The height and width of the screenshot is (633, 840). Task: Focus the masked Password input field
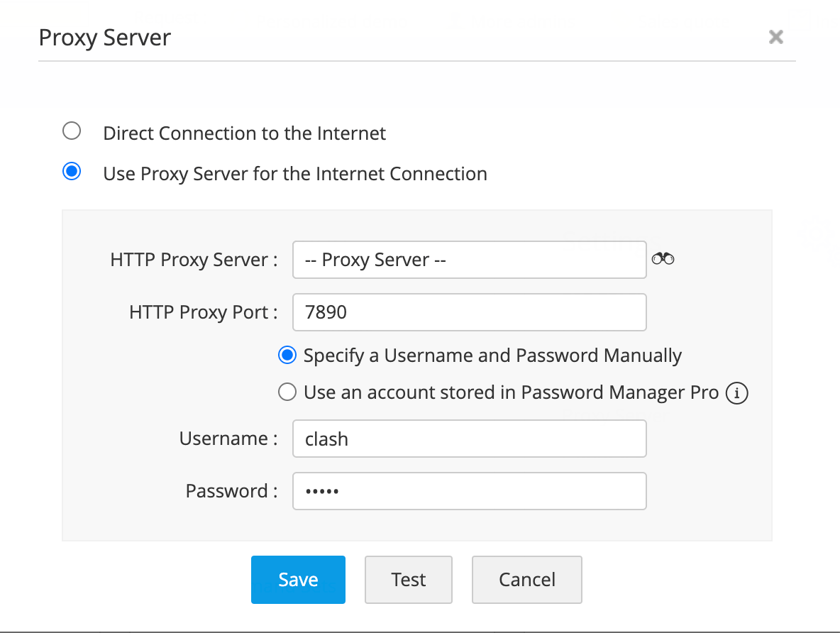click(469, 491)
